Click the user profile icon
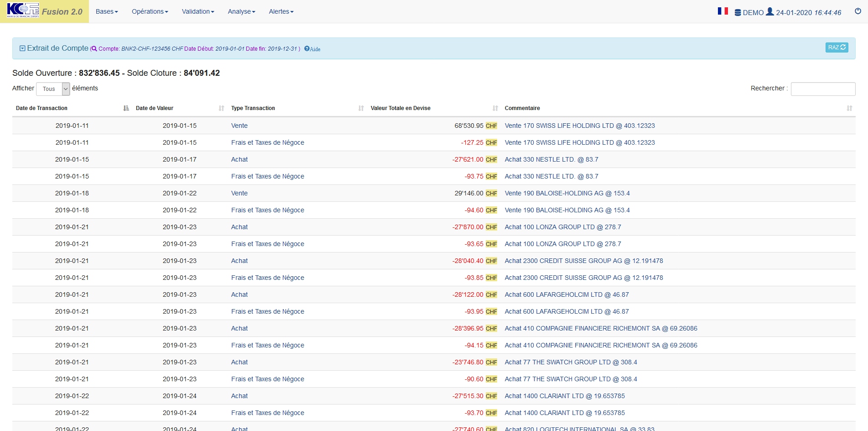Viewport: 868px width, 431px height. [x=770, y=11]
